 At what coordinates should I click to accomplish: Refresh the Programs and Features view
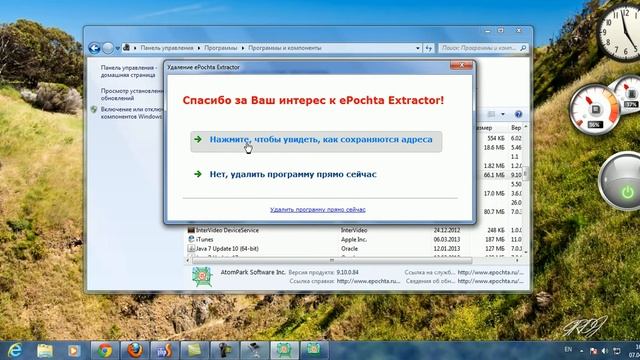point(428,48)
